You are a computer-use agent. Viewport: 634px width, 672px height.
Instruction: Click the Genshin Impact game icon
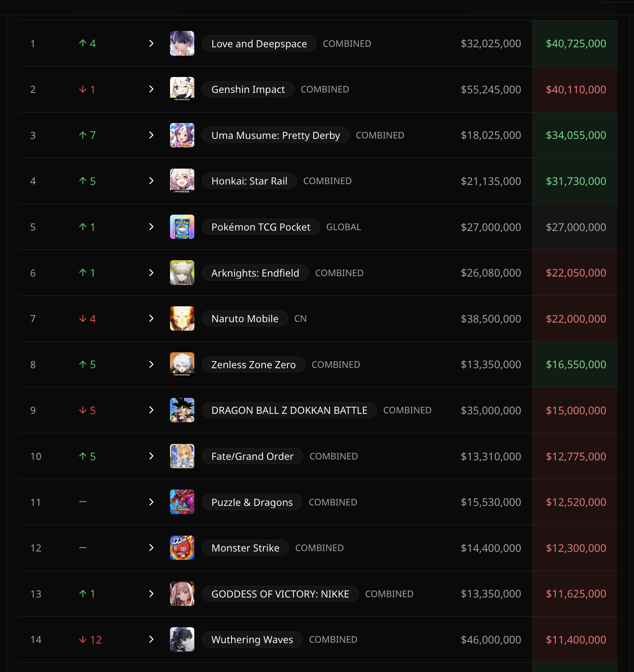[182, 89]
